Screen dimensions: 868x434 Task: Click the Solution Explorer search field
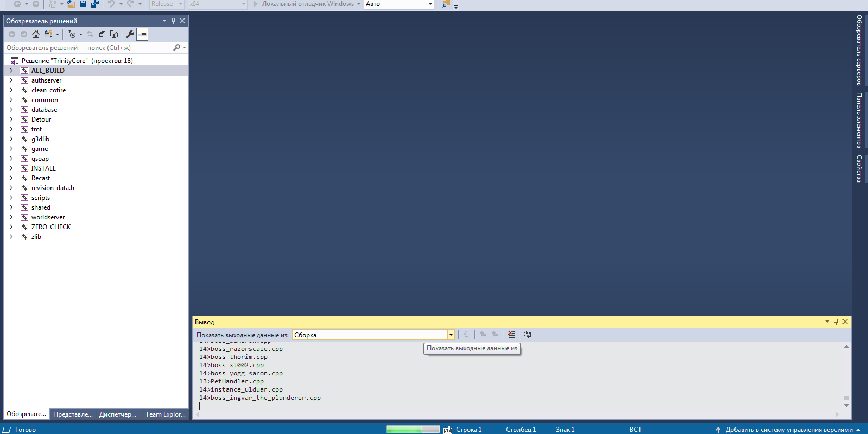point(88,48)
